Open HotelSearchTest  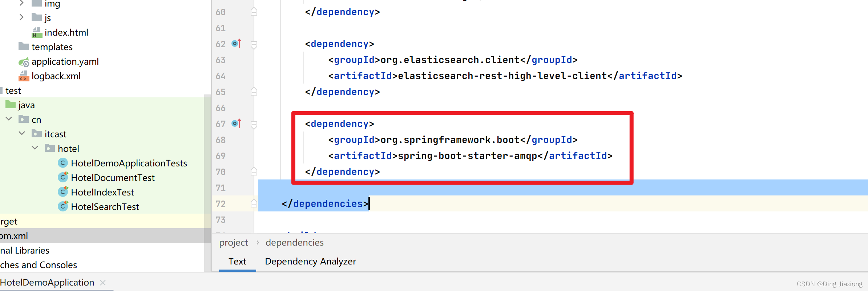[x=105, y=207]
